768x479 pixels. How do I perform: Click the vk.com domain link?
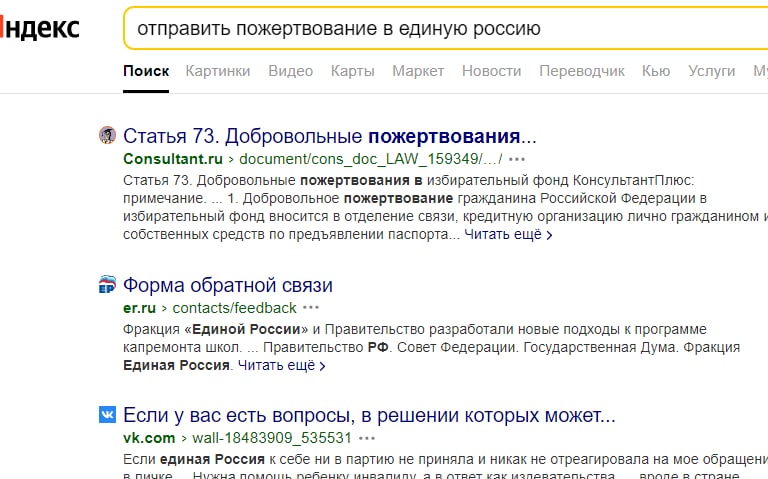[x=149, y=438]
